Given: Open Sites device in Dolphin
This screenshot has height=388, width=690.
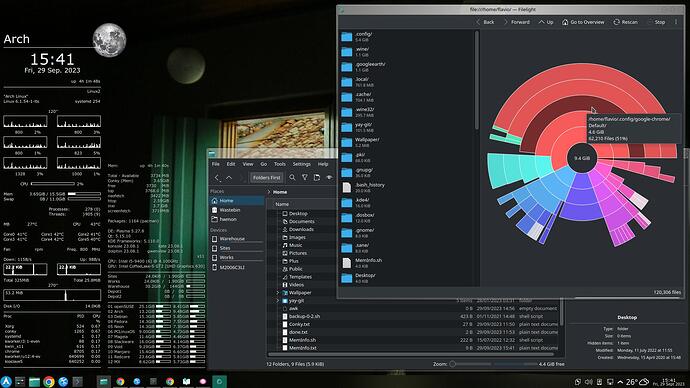Looking at the screenshot, I should (237, 248).
